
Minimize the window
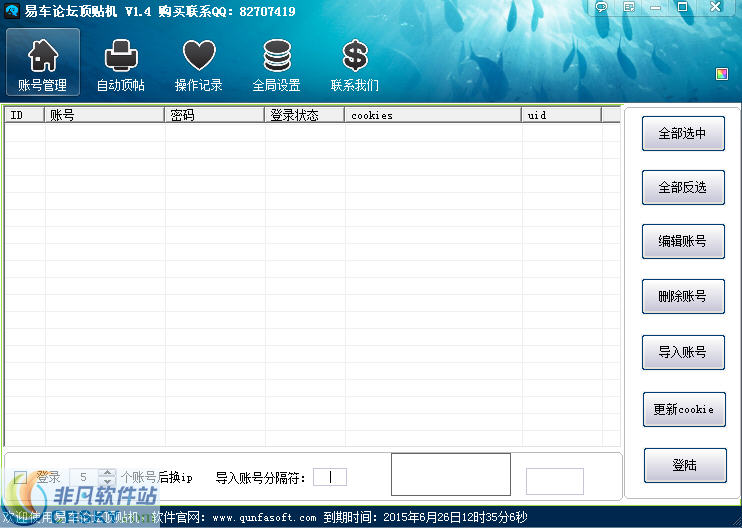(655, 7)
